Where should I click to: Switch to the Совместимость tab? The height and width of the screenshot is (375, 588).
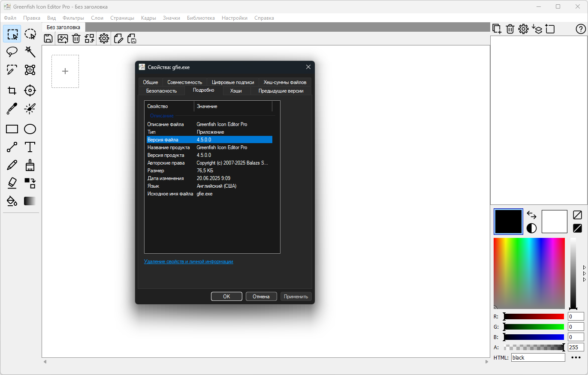point(185,82)
